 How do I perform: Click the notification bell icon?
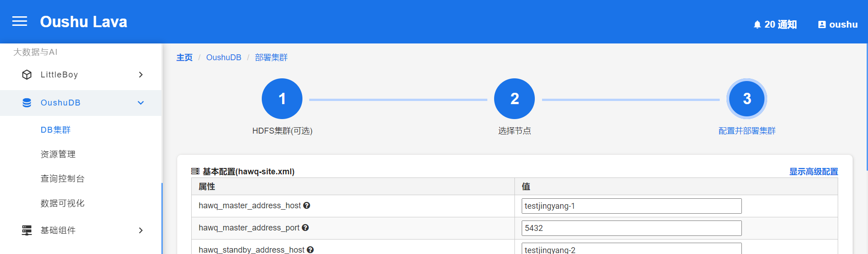[757, 25]
